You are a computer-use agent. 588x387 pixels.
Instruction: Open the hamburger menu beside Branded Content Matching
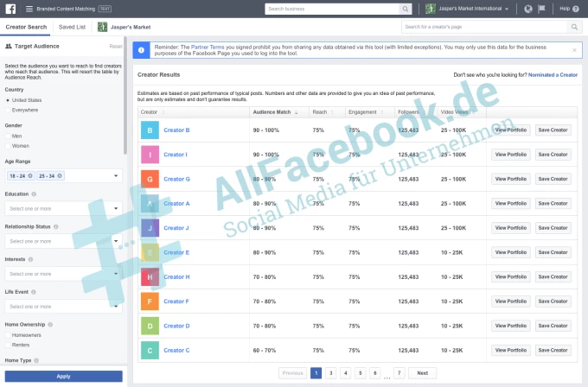[x=29, y=9]
